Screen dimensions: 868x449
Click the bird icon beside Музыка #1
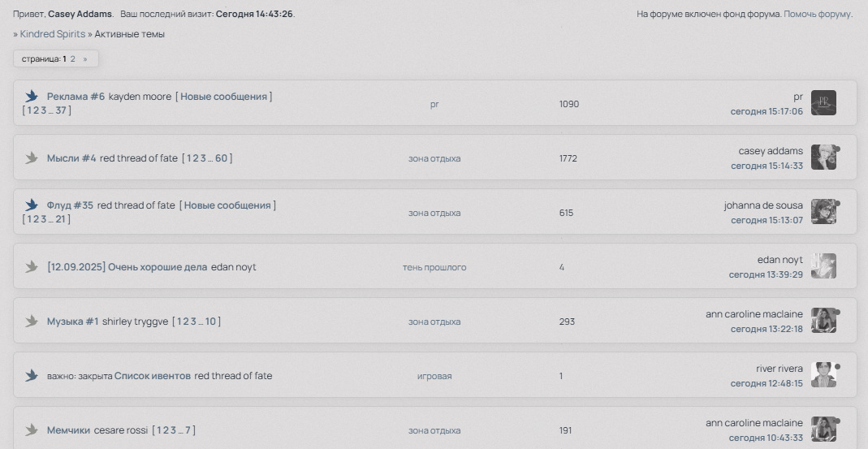pyautogui.click(x=32, y=322)
